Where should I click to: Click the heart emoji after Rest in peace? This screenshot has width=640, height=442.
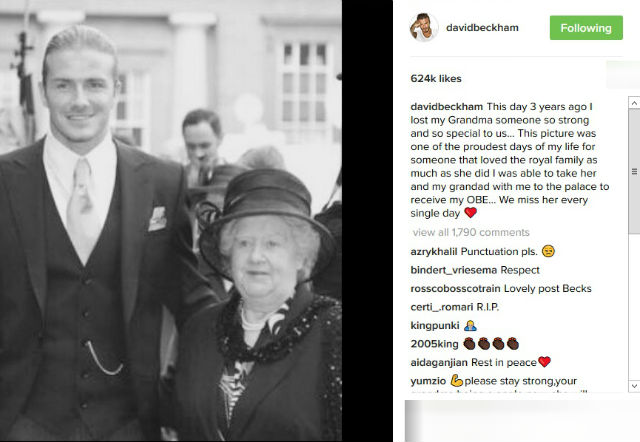click(544, 362)
